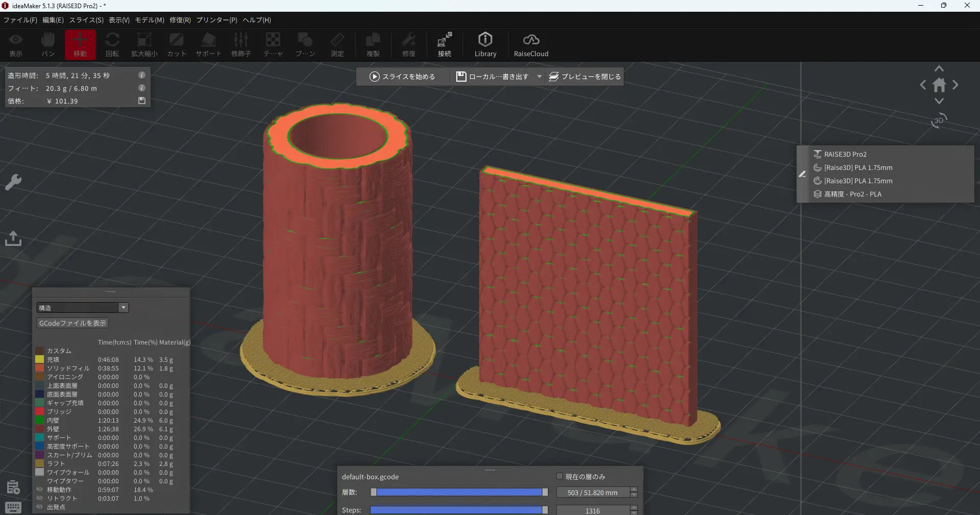Screen dimensions: 980x515
Task: Click the save icon next to price
Action: pyautogui.click(x=142, y=101)
